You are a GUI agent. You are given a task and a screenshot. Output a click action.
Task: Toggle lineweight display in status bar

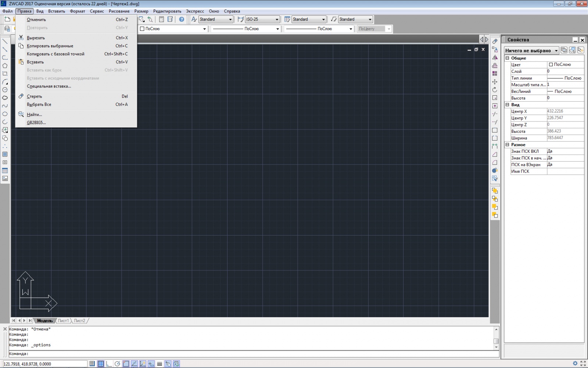pyautogui.click(x=159, y=364)
